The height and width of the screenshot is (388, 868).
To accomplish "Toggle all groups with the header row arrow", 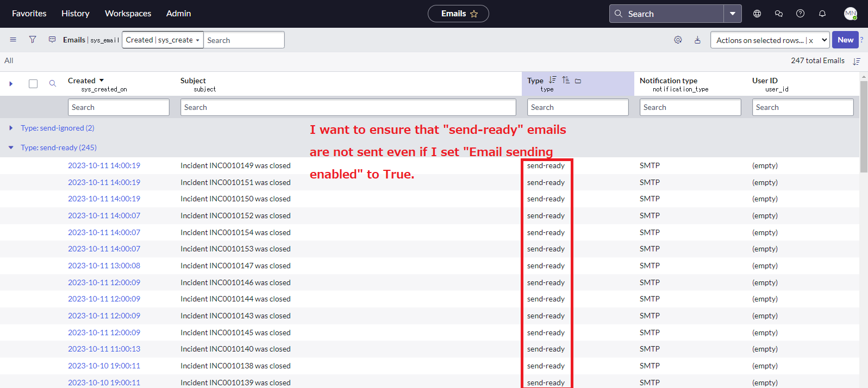I will point(11,84).
